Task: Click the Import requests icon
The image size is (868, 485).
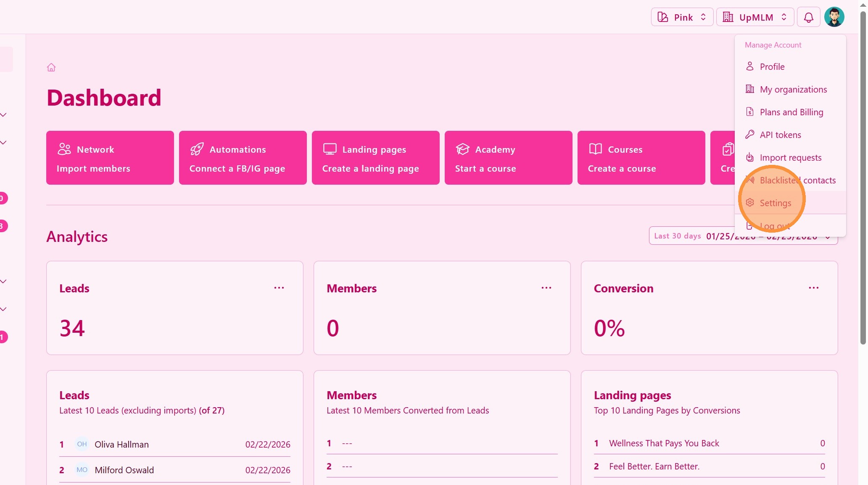Action: 749,157
